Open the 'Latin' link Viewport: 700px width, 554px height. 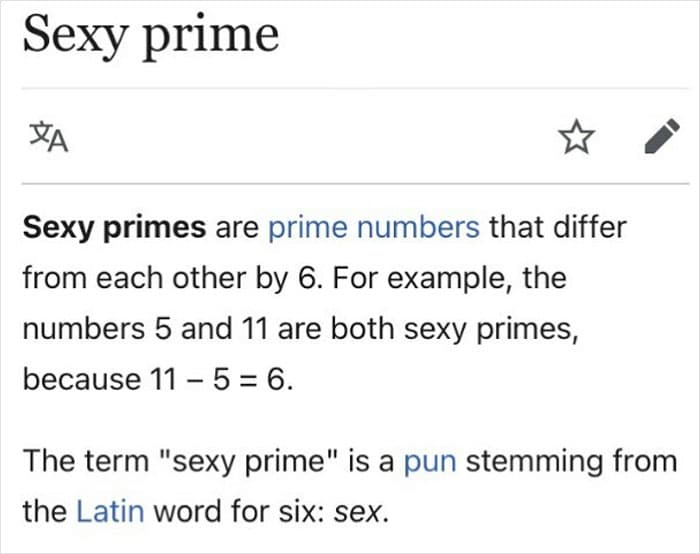pyautogui.click(x=110, y=511)
